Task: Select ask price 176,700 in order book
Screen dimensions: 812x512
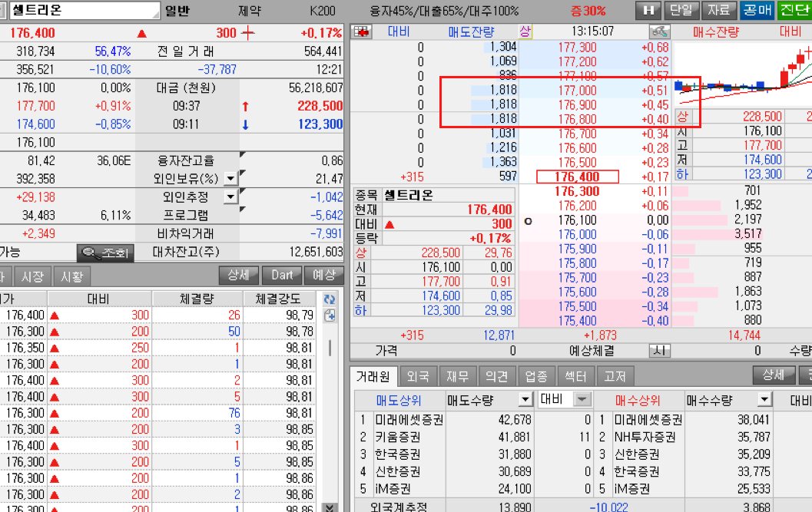Action: pos(577,134)
